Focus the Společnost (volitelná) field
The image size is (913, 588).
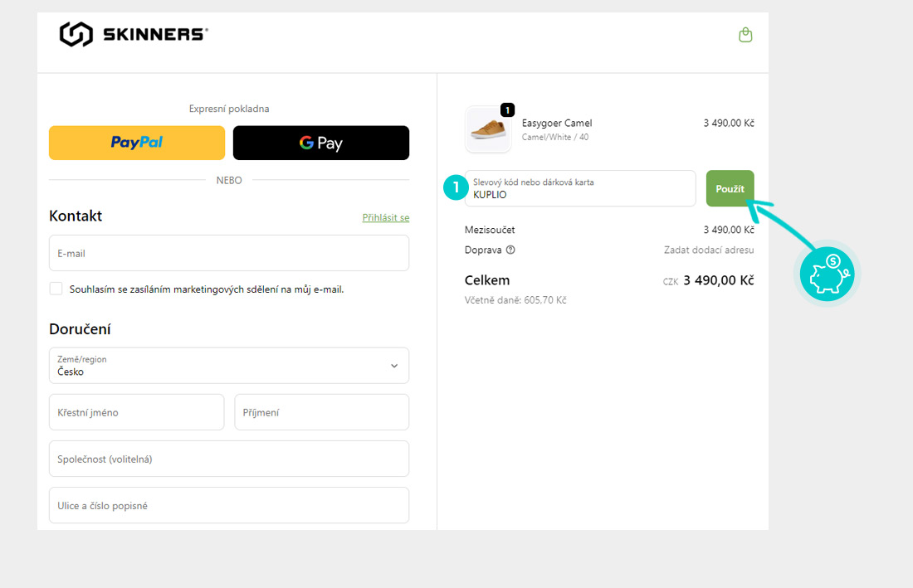(x=228, y=459)
